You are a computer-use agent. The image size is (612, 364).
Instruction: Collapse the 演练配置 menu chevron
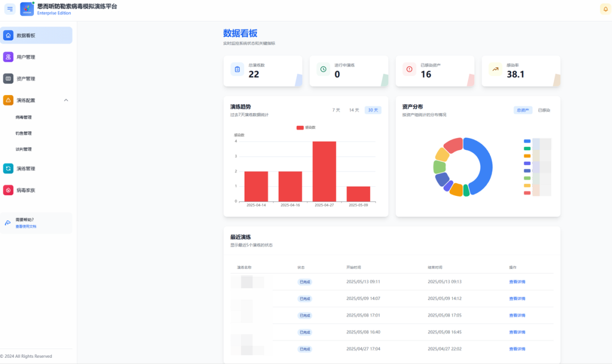66,100
